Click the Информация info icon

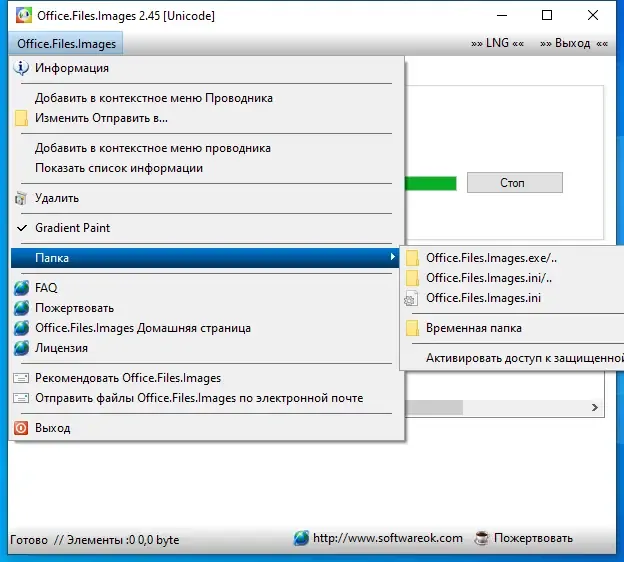click(21, 68)
